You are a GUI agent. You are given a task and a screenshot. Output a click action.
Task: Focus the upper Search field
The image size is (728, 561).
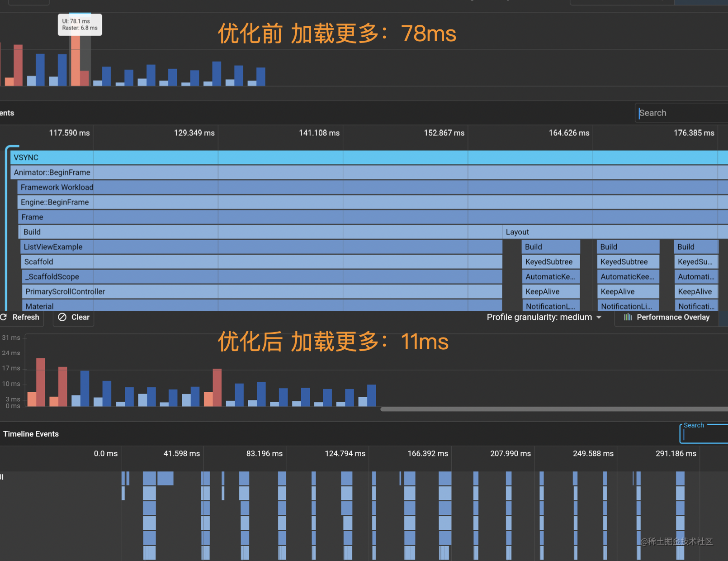click(x=681, y=113)
